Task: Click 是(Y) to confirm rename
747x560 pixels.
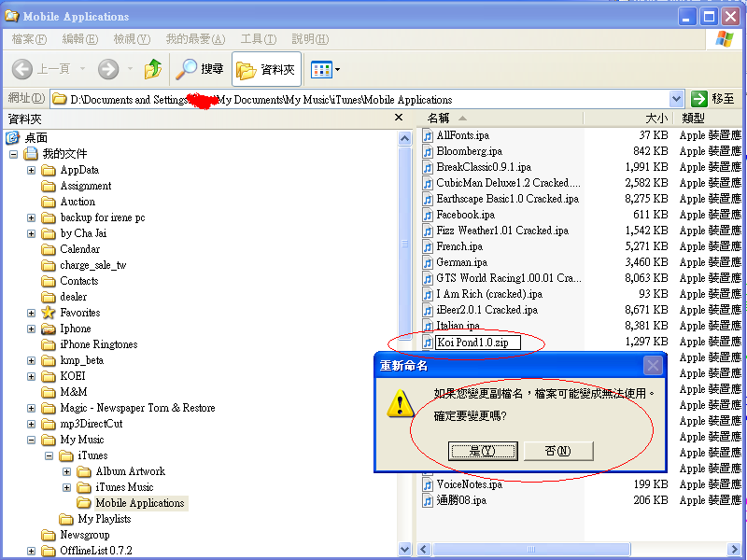Action: point(482,451)
